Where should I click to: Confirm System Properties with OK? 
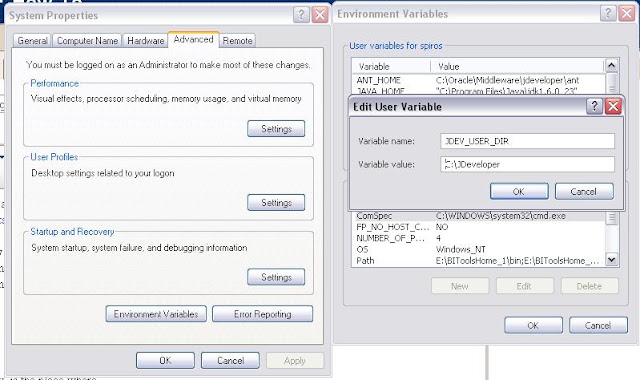(x=165, y=360)
